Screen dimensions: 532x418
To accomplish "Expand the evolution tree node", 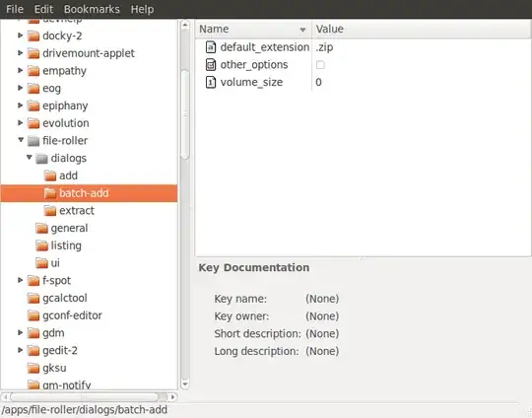I will pyautogui.click(x=20, y=122).
